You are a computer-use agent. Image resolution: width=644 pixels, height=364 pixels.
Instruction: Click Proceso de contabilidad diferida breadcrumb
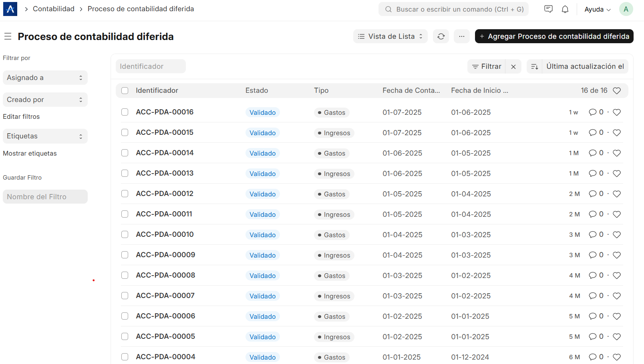coord(141,9)
